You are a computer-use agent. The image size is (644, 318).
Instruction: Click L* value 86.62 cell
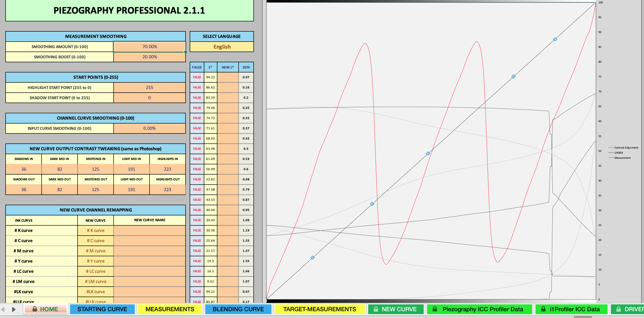pos(211,88)
